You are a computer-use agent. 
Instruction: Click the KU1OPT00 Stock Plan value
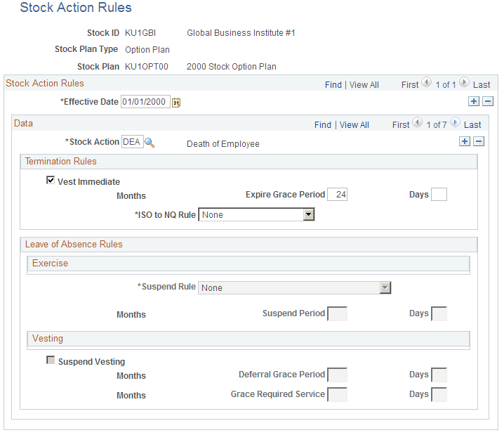[x=146, y=67]
